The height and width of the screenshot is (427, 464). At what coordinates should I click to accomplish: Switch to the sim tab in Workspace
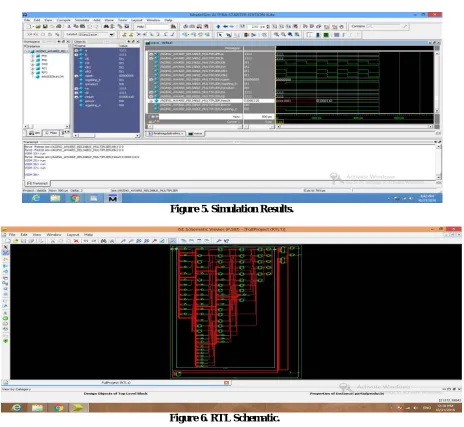[x=35, y=133]
